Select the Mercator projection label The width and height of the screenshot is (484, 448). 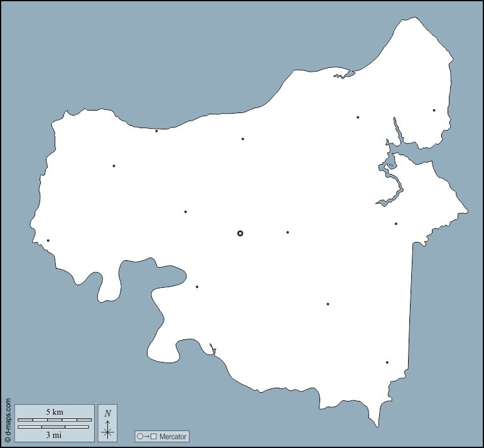click(173, 436)
